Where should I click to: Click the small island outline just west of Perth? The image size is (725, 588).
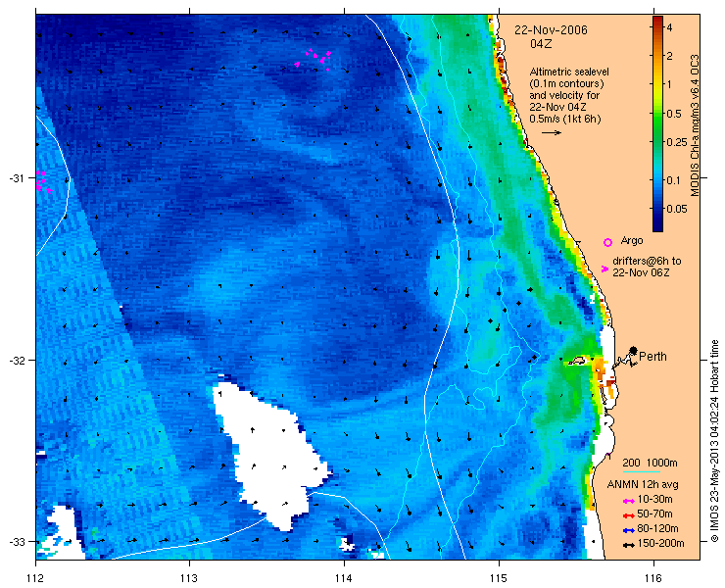tap(577, 362)
